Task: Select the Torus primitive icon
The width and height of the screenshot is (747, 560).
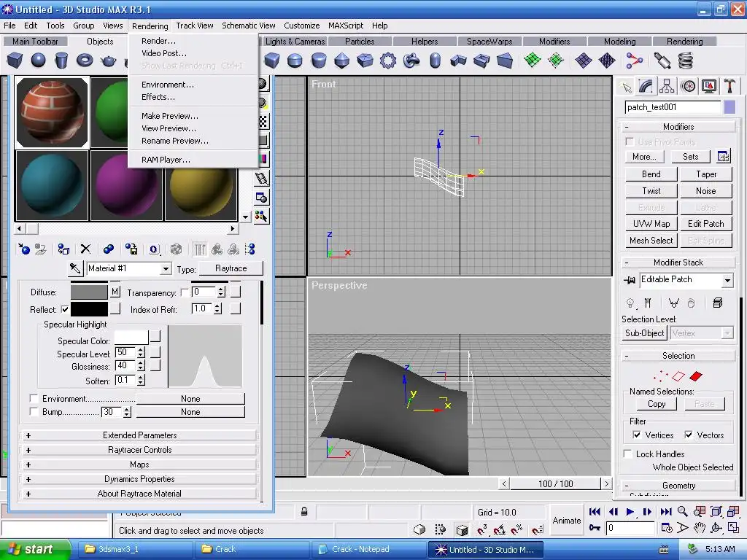Action: click(85, 61)
